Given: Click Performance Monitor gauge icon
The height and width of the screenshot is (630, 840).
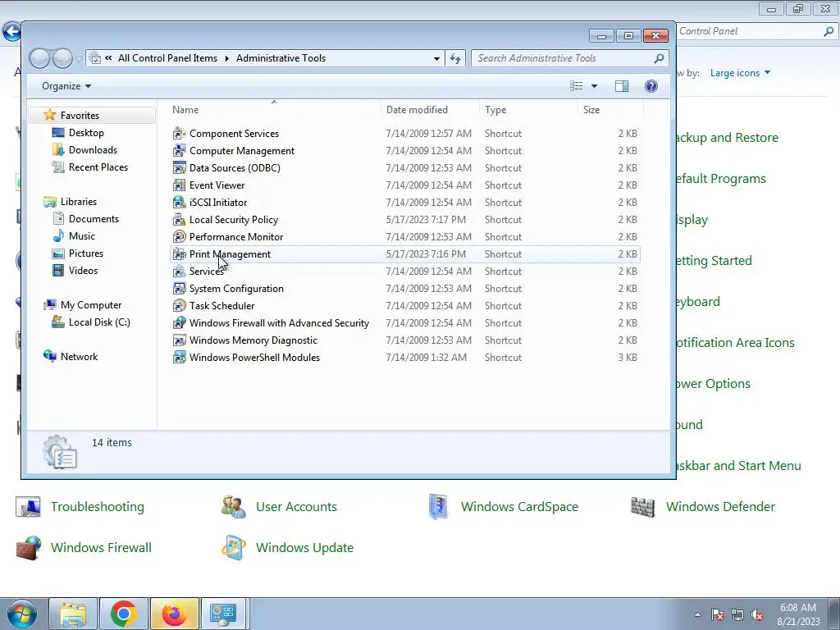Looking at the screenshot, I should coord(179,236).
